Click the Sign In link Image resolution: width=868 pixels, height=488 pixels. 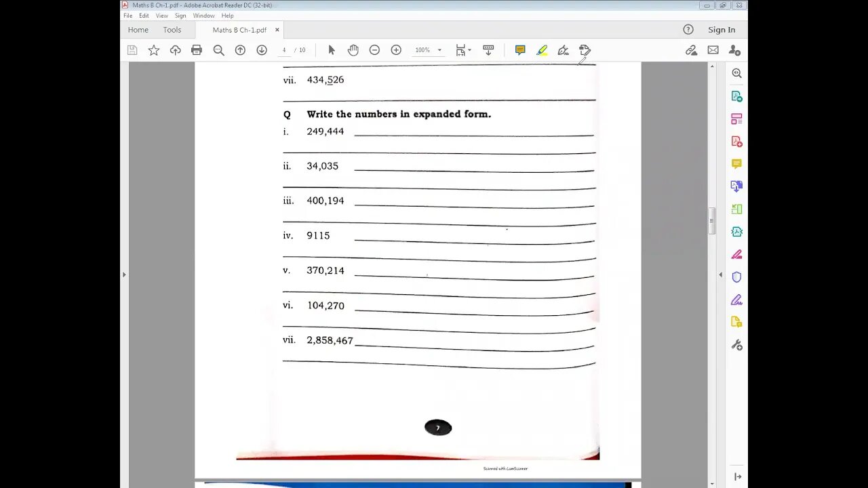(722, 30)
